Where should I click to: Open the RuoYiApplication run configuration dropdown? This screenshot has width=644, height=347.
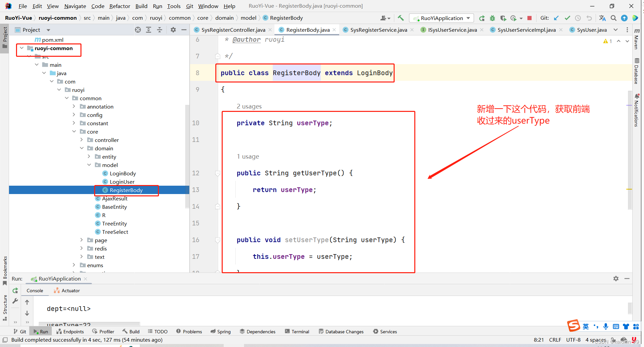tap(442, 18)
